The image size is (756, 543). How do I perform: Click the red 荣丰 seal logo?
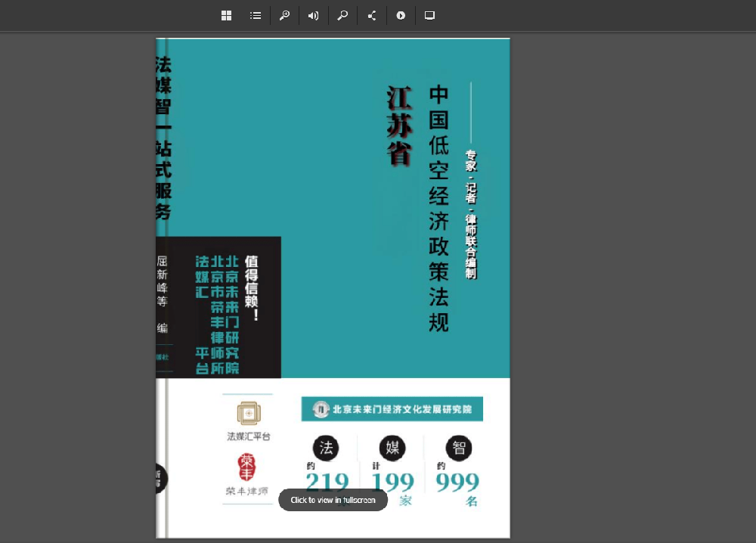point(247,467)
